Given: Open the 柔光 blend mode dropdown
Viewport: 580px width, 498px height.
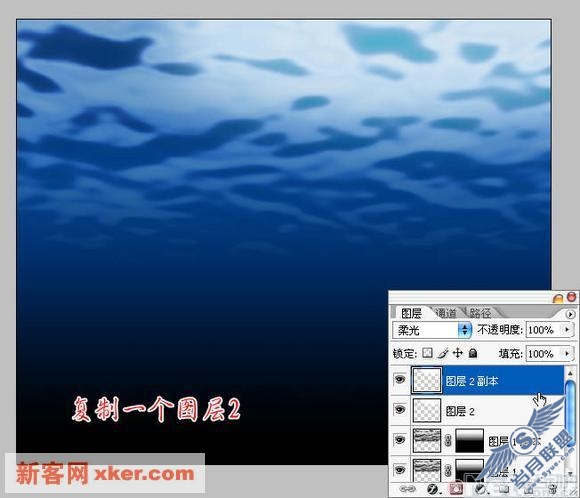Looking at the screenshot, I should coord(432,330).
